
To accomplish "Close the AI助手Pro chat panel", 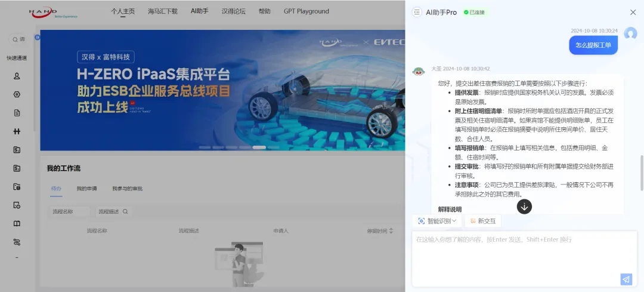I will click(633, 13).
